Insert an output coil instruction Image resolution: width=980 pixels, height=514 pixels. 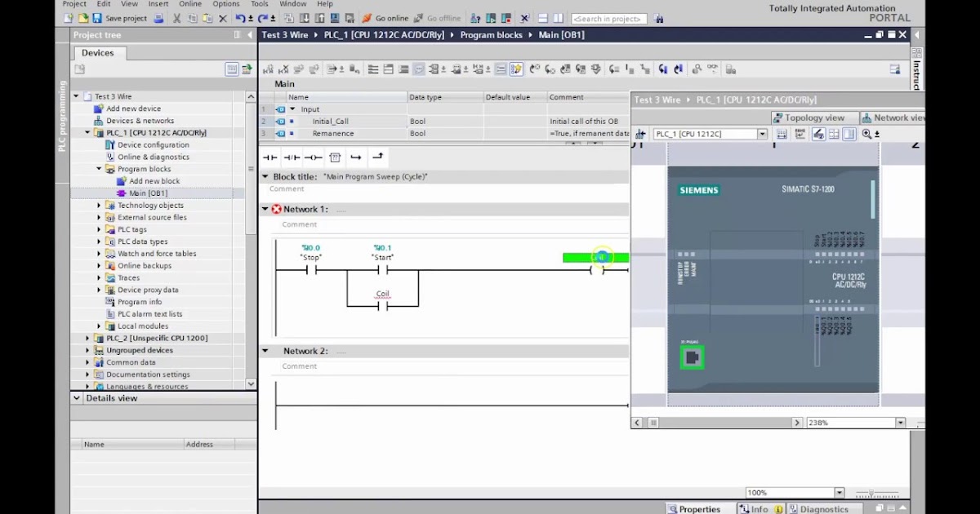(x=313, y=157)
